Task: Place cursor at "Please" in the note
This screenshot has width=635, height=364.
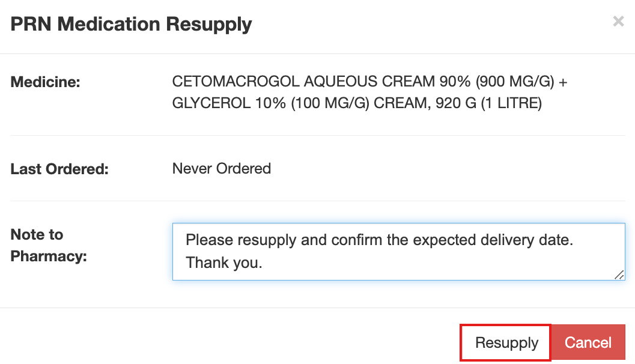Action: tap(209, 240)
